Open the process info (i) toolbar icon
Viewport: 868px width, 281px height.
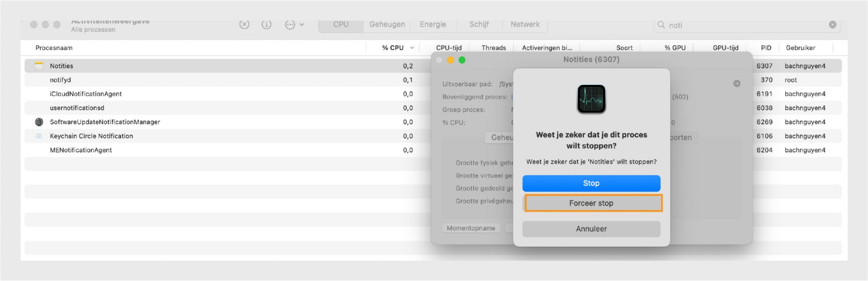tap(267, 24)
